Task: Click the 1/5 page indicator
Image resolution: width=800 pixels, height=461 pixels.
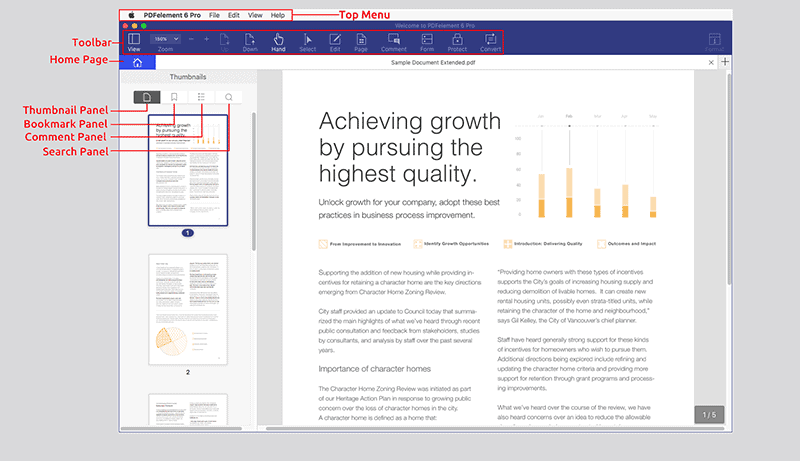Action: click(x=709, y=415)
